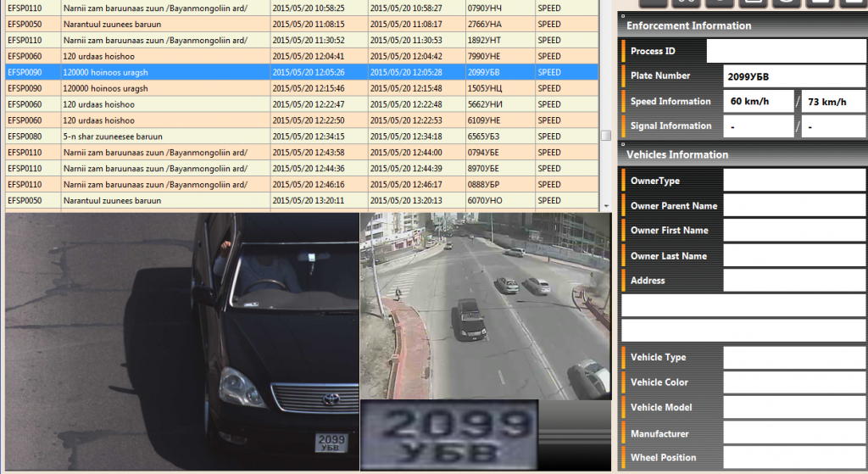Click the cropped license plate image
Screen dimensions: 868x474
(x=449, y=434)
